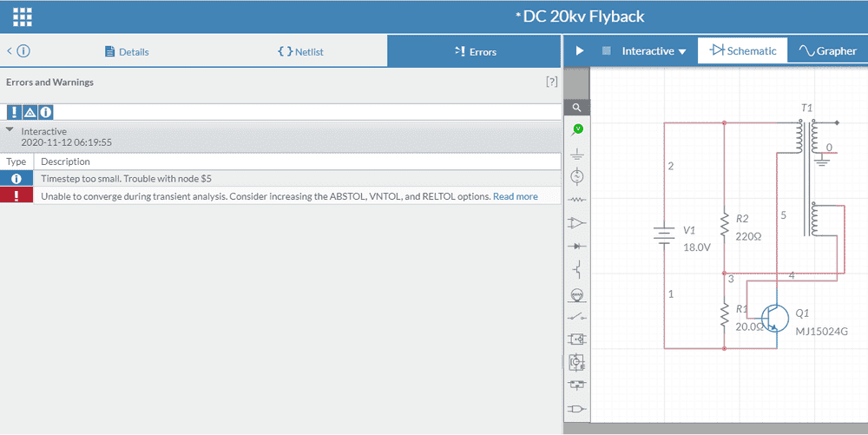Go back using the left chevron
Image resolution: width=868 pixels, height=435 pixels.
(9, 51)
